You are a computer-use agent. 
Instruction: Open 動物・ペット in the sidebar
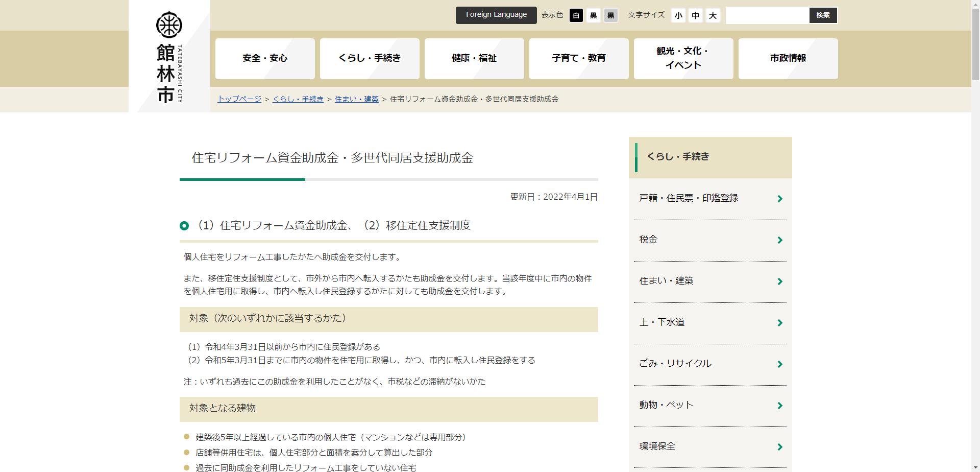point(710,406)
